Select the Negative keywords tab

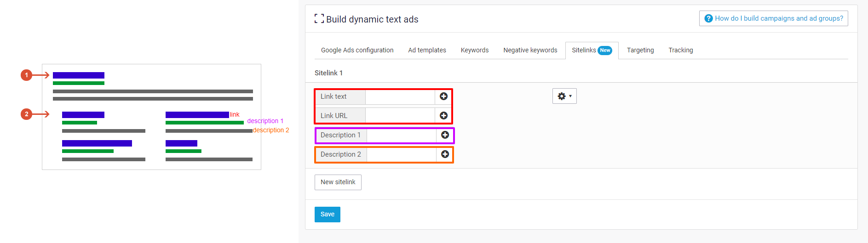click(x=530, y=51)
